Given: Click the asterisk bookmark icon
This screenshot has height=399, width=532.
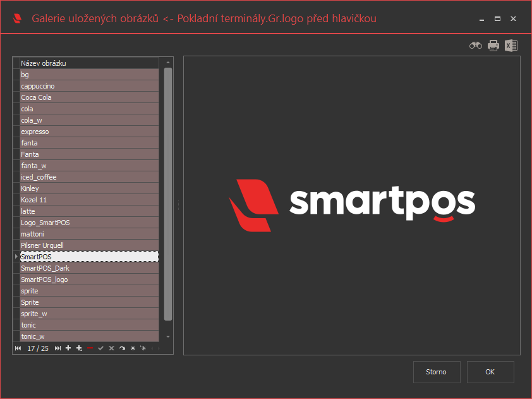Looking at the screenshot, I should [x=133, y=348].
